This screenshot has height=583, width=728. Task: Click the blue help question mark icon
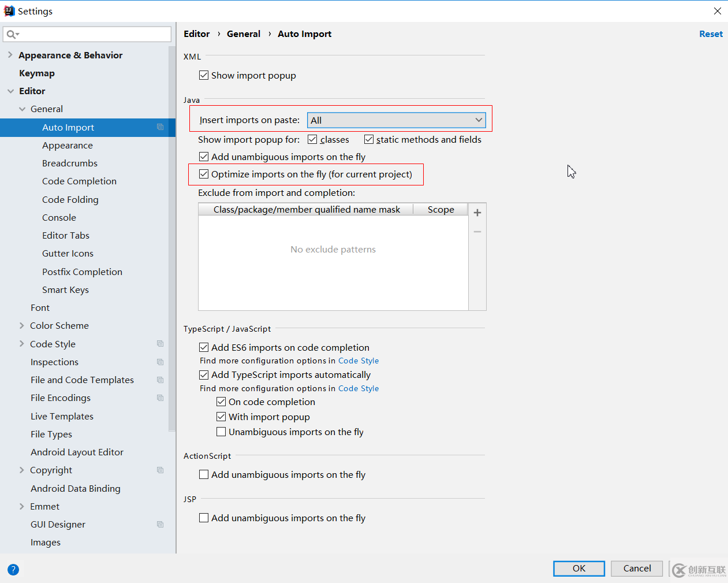pos(13,570)
